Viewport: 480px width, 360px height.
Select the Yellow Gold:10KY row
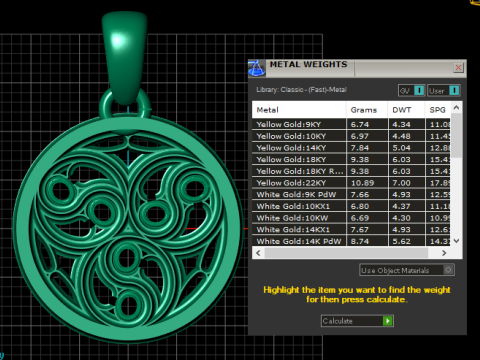[x=351, y=136]
